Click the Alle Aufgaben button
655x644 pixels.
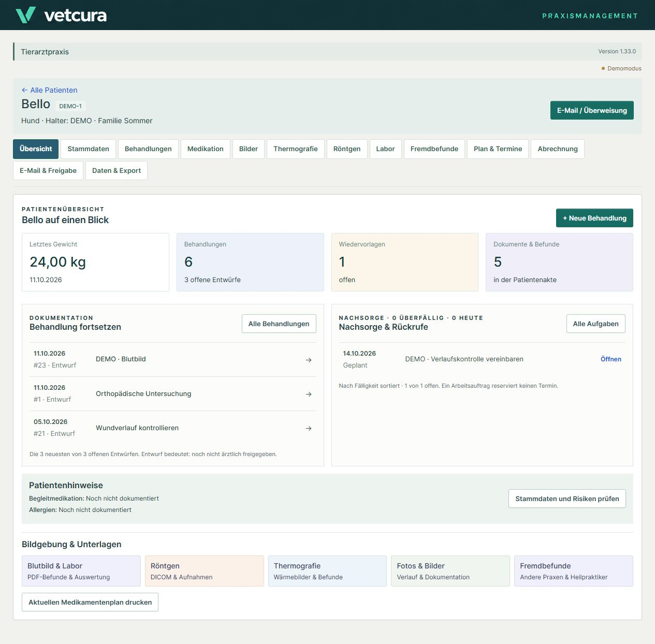click(595, 324)
